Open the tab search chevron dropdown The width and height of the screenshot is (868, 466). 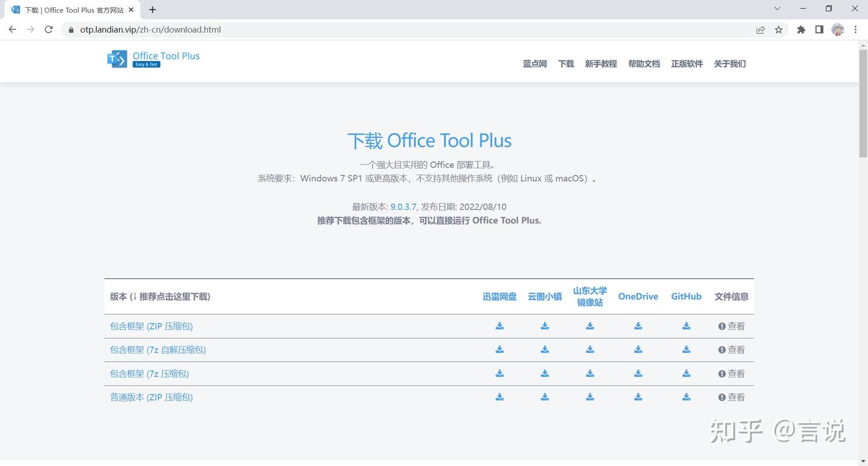(777, 8)
